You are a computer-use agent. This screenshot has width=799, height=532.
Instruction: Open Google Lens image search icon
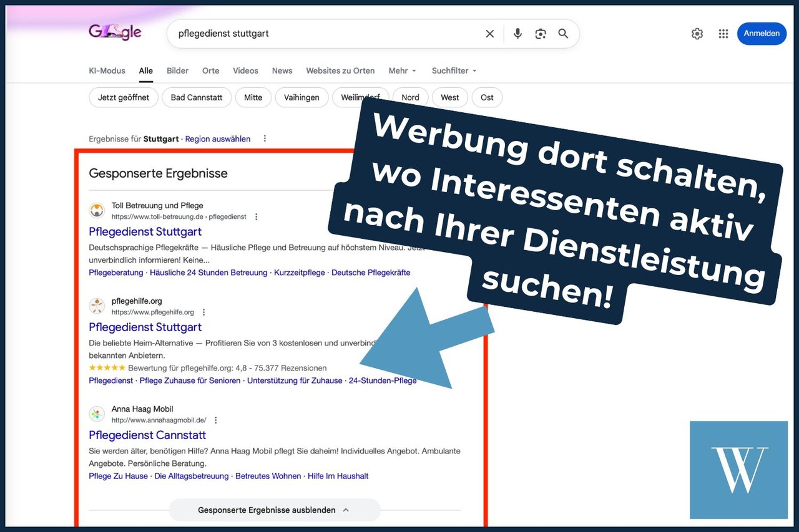(541, 34)
